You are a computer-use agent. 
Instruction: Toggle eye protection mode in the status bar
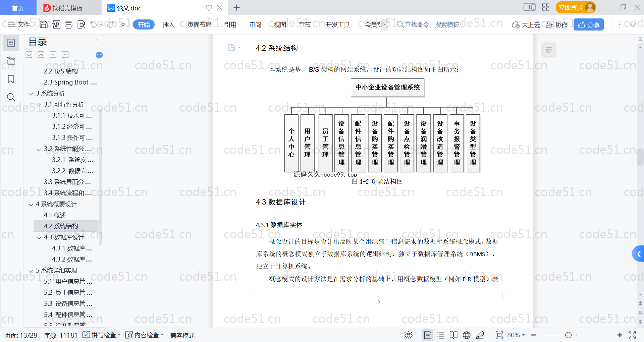408,335
